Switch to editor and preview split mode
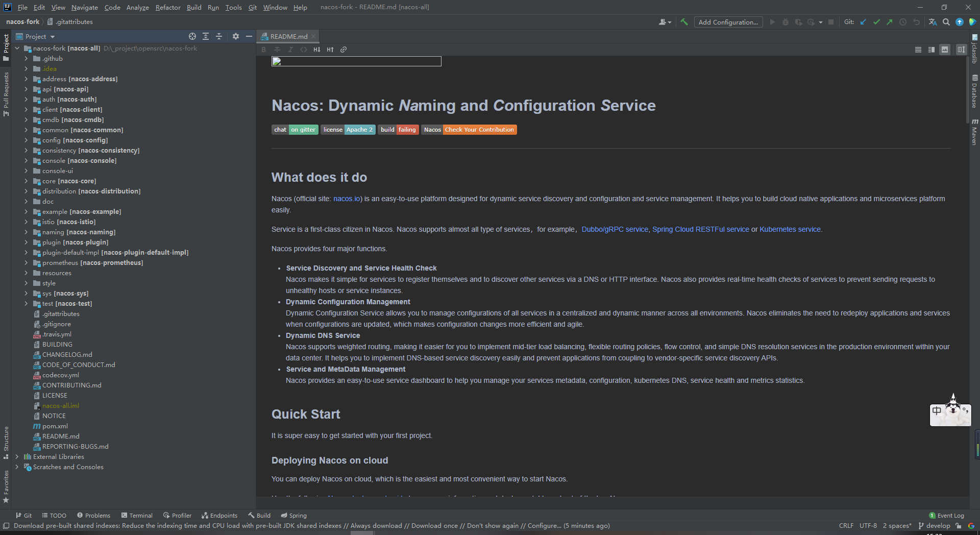The height and width of the screenshot is (535, 980). [932, 50]
